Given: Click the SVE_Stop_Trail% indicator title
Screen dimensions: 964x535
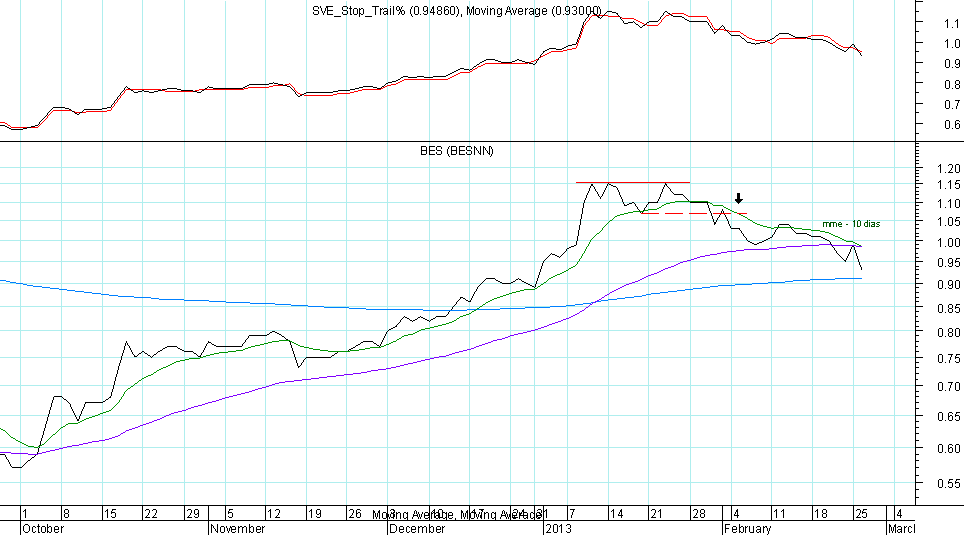Looking at the screenshot, I should click(456, 10).
